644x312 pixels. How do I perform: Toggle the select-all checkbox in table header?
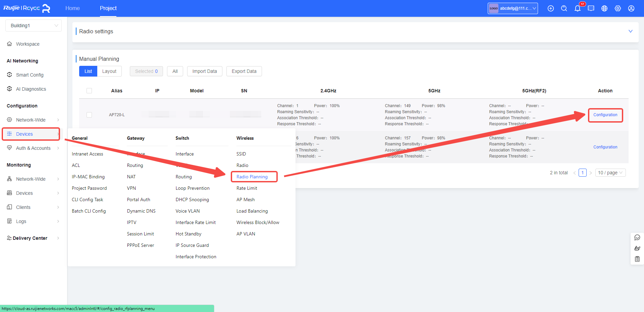pyautogui.click(x=89, y=91)
